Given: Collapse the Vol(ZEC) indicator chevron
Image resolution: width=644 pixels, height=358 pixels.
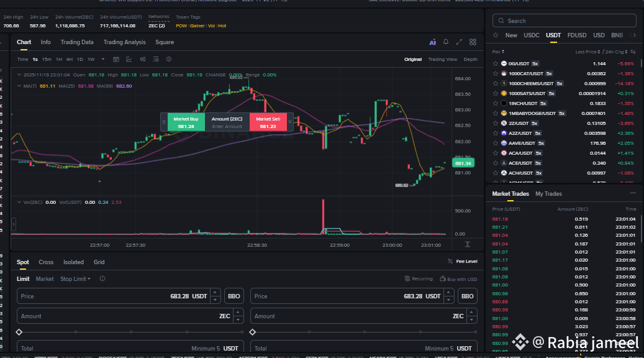Looking at the screenshot, I should click(x=19, y=202).
